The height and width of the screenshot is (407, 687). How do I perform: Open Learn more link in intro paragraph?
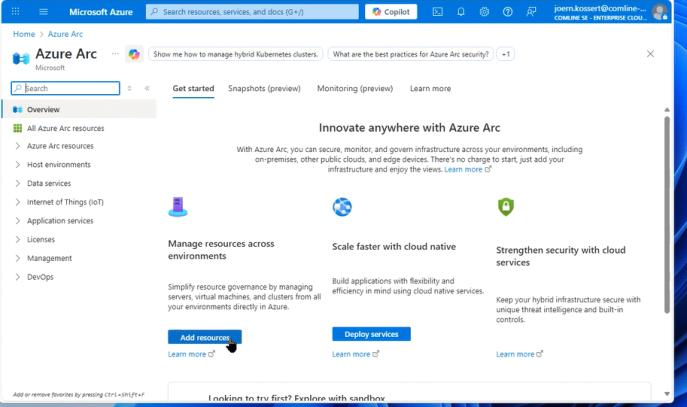467,170
